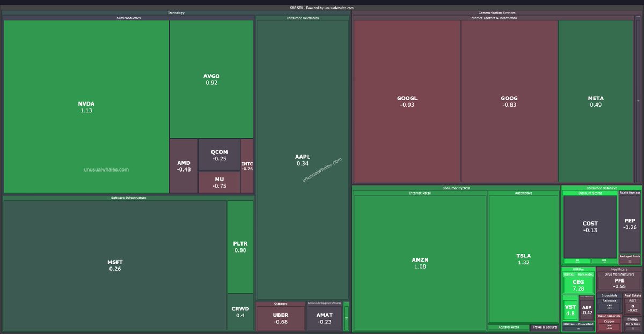
Task: Select the GOOGL tile showing -0.93
Action: [x=407, y=101]
